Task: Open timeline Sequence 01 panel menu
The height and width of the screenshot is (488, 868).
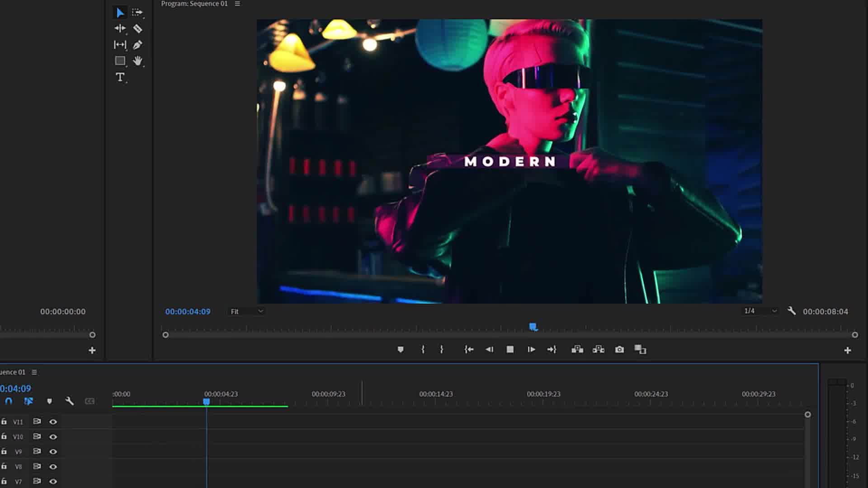Action: click(34, 372)
